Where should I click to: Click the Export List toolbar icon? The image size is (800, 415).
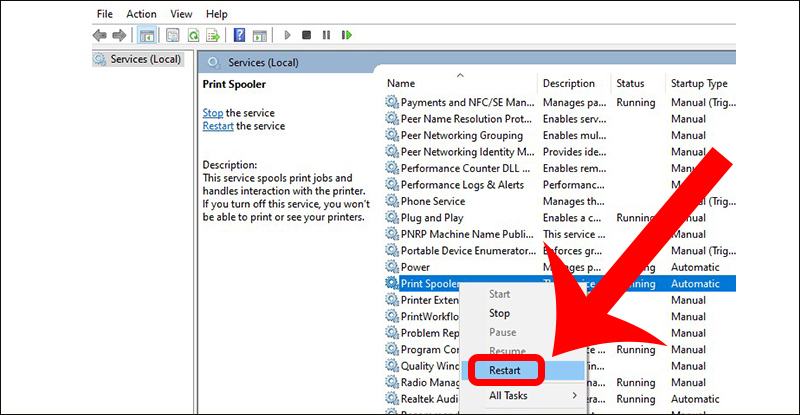[x=213, y=35]
